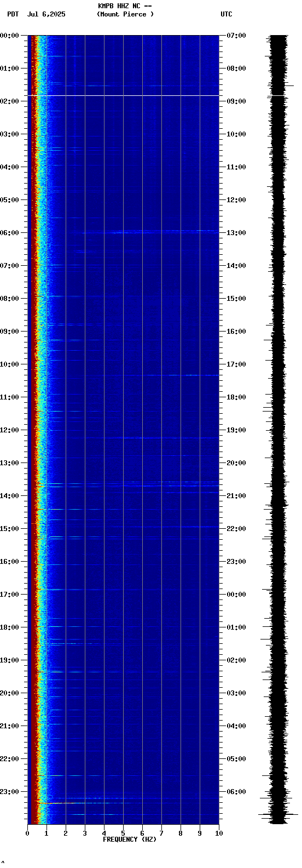
Task: Click the 13:00 PDT time label
Action: click(9, 463)
